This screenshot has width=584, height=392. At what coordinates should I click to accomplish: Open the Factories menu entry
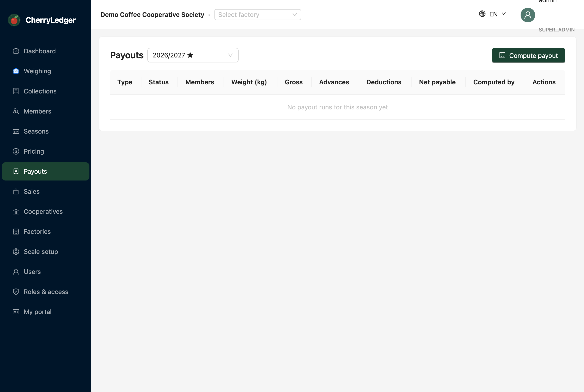46,232
